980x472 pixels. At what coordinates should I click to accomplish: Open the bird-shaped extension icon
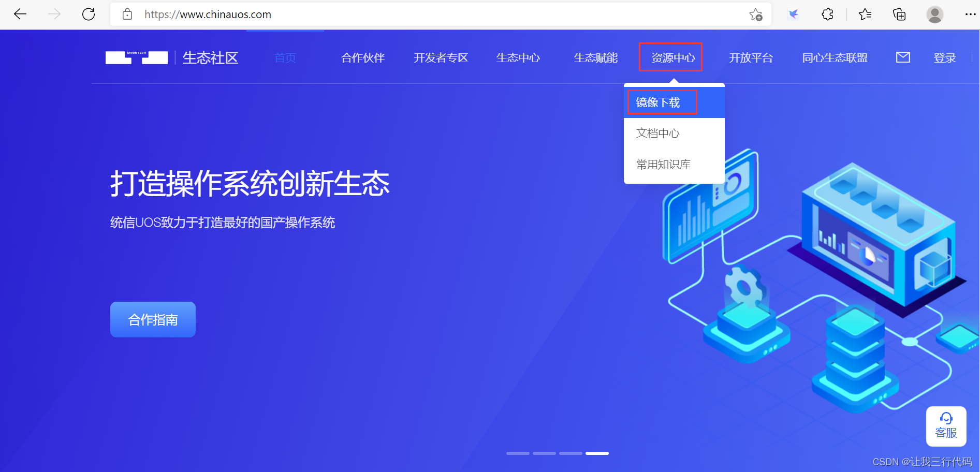pos(794,14)
